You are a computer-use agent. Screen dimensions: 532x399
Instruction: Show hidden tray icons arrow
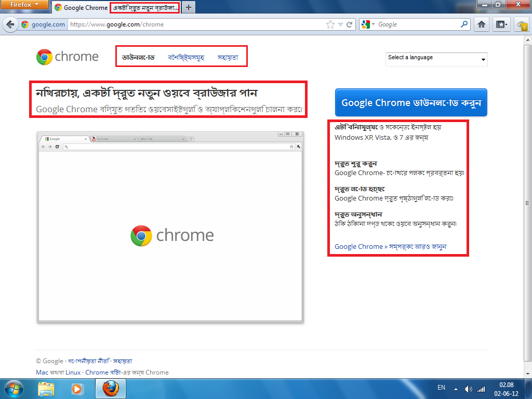pos(456,389)
